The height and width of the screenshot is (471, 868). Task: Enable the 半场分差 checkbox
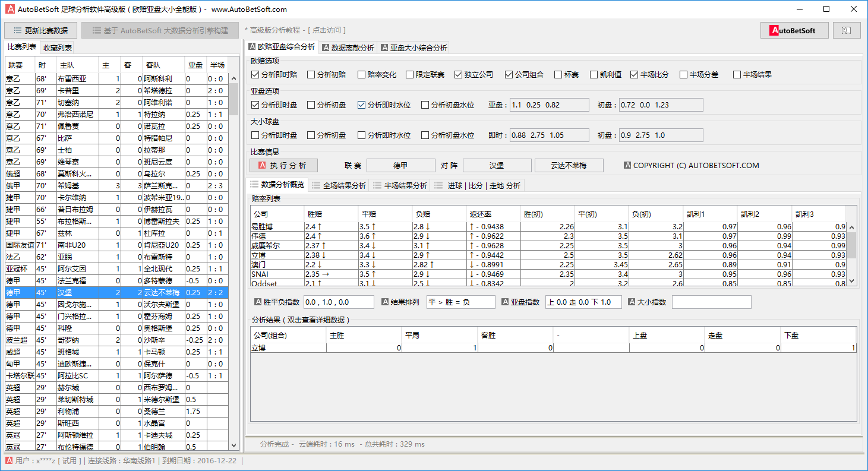683,75
